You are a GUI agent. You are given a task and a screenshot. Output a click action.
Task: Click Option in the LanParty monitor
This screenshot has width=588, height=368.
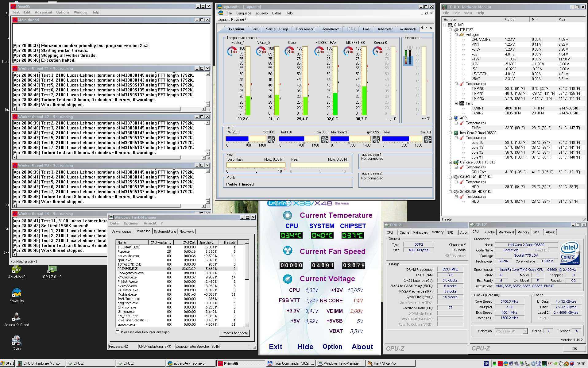332,347
